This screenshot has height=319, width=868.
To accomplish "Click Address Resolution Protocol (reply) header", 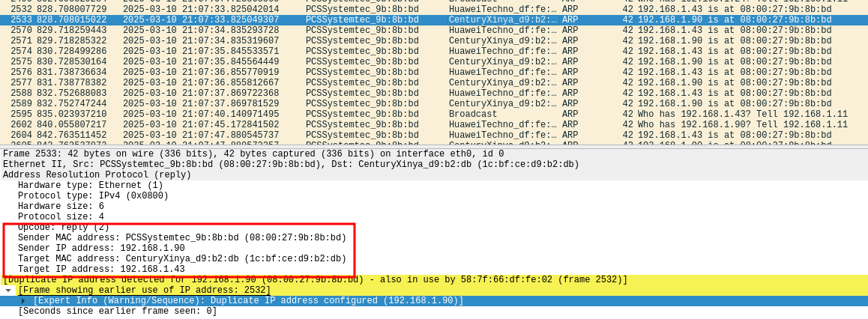I will click(97, 175).
